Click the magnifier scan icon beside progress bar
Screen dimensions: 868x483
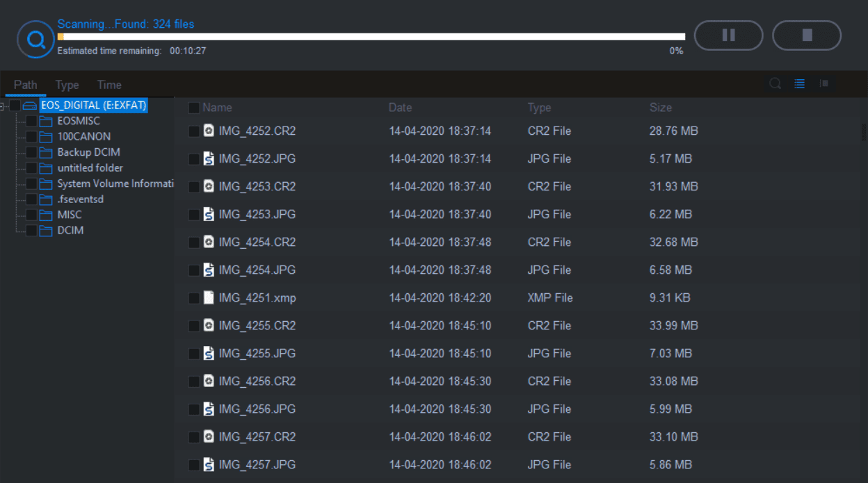(x=36, y=40)
